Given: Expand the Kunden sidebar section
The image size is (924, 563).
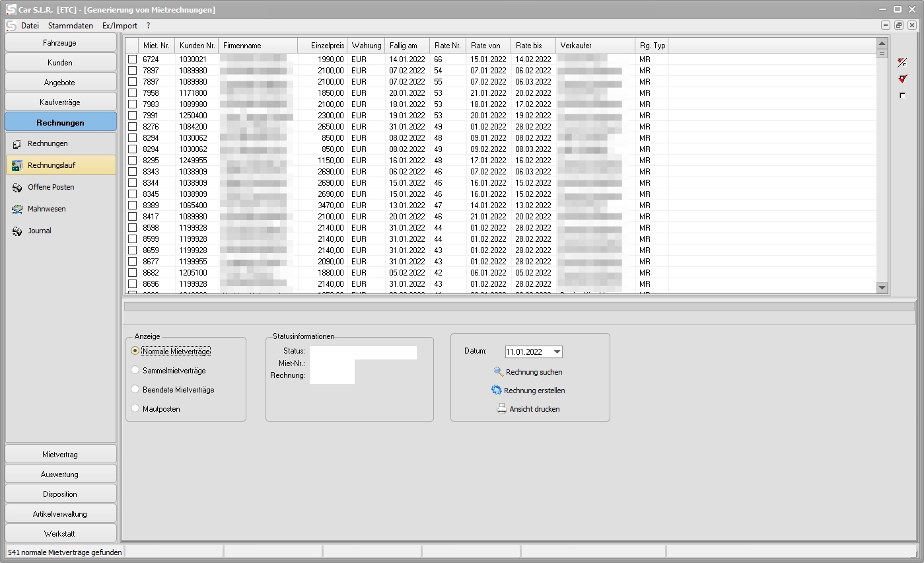Looking at the screenshot, I should (x=61, y=63).
